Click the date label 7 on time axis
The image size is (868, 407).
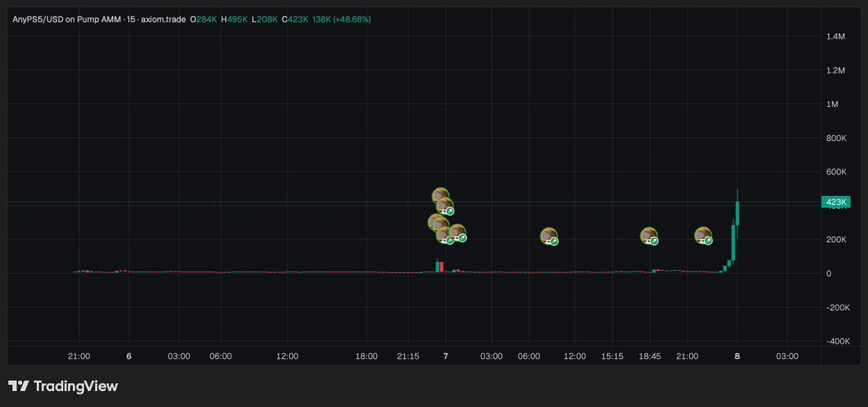[446, 356]
